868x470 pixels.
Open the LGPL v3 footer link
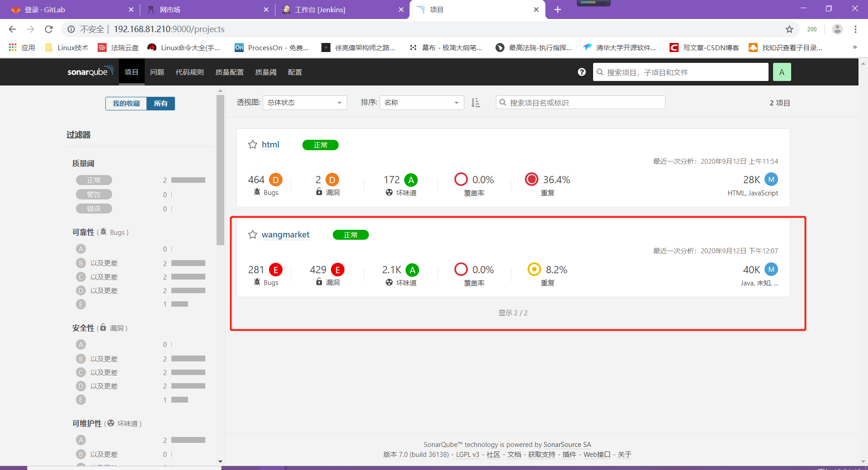point(467,455)
